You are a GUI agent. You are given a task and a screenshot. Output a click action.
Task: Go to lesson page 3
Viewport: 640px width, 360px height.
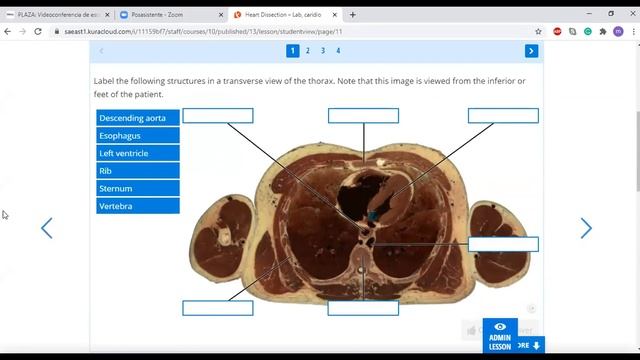tap(323, 51)
